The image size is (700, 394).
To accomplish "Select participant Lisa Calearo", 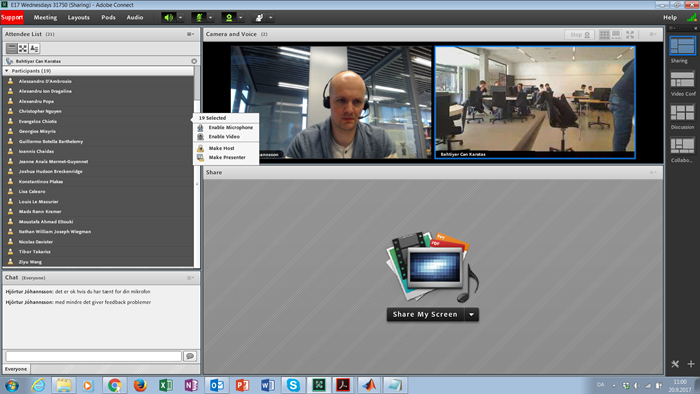I will (99, 191).
